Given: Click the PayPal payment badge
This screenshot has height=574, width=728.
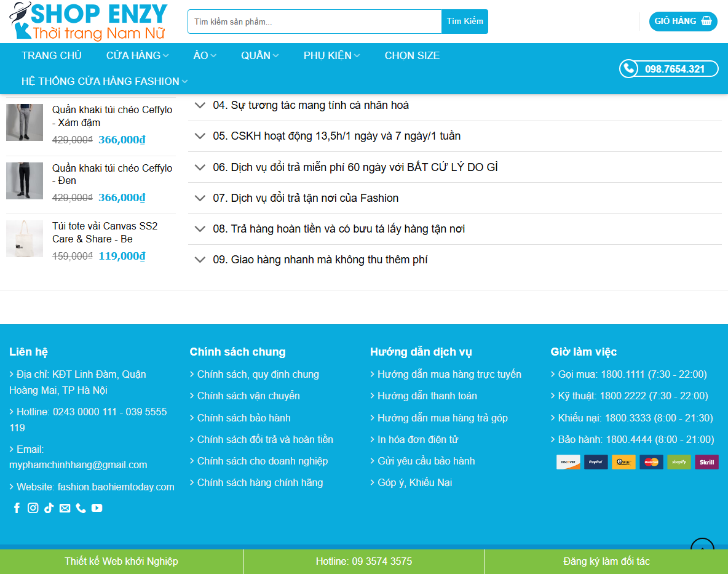Looking at the screenshot, I should click(x=596, y=461).
